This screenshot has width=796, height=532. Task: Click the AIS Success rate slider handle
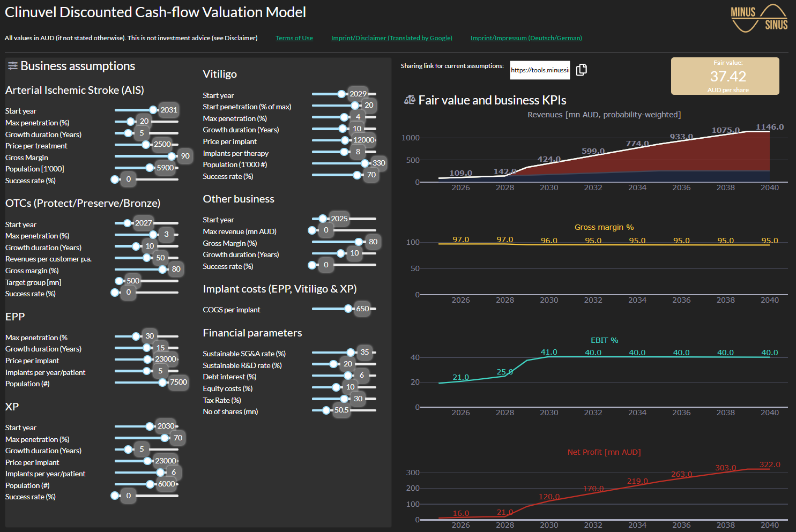tap(115, 179)
